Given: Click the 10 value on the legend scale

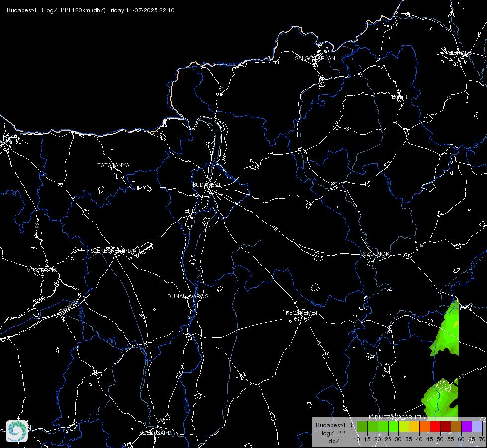Looking at the screenshot, I should coord(357,440).
